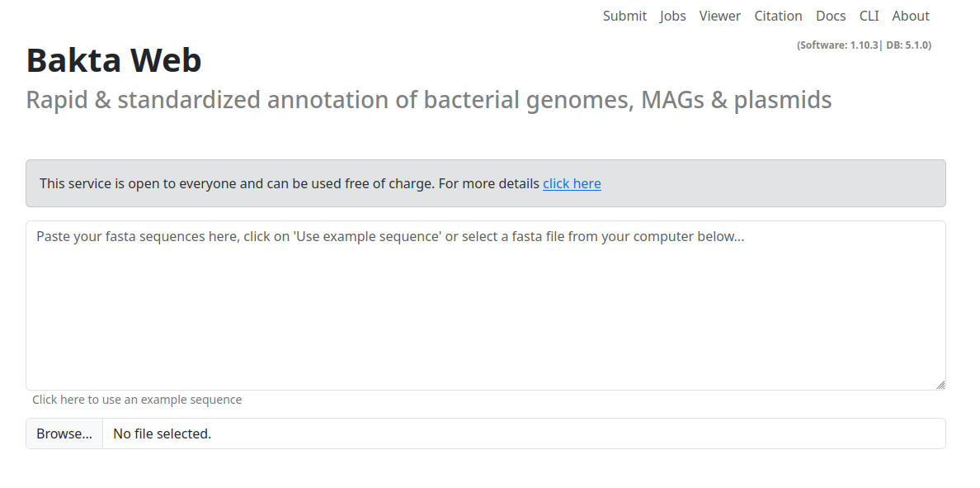The width and height of the screenshot is (980, 488).
Task: Click the 'DB: 5.1.0' version label
Action: point(907,45)
